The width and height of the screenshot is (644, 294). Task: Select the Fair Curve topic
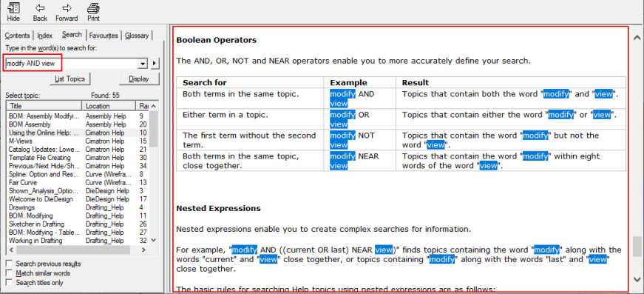coord(78,183)
